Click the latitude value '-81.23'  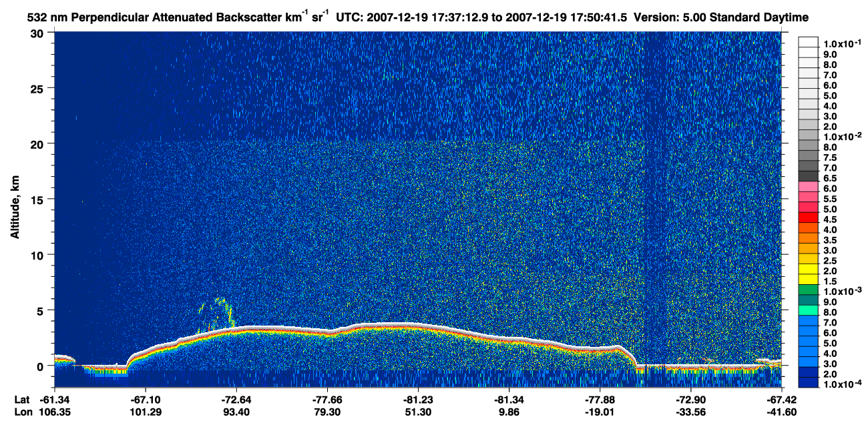tap(417, 400)
